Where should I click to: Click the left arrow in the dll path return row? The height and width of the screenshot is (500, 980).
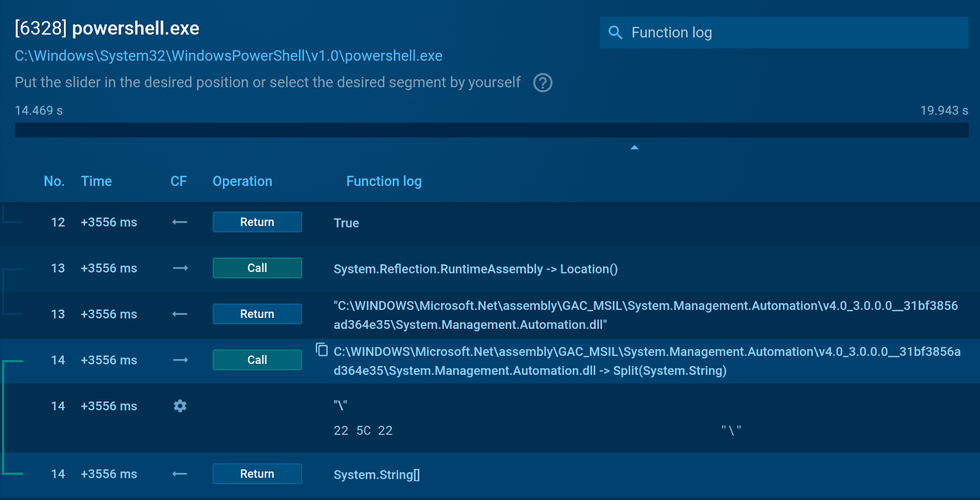179,314
